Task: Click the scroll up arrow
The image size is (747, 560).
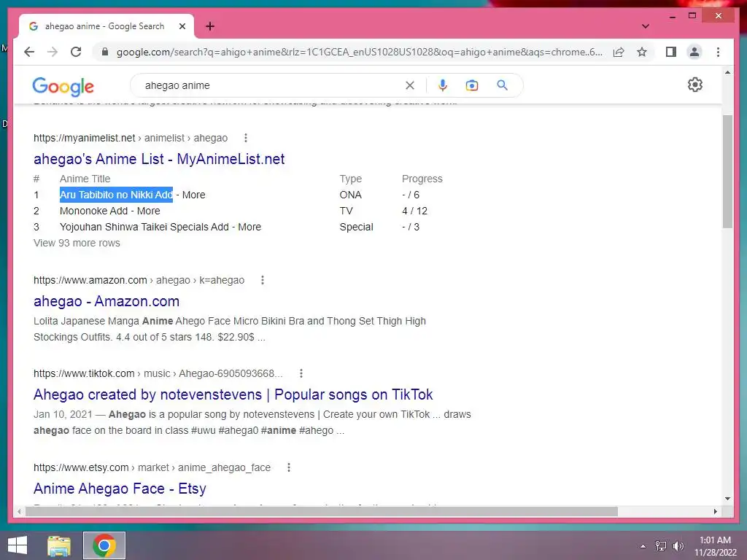Action: point(727,72)
